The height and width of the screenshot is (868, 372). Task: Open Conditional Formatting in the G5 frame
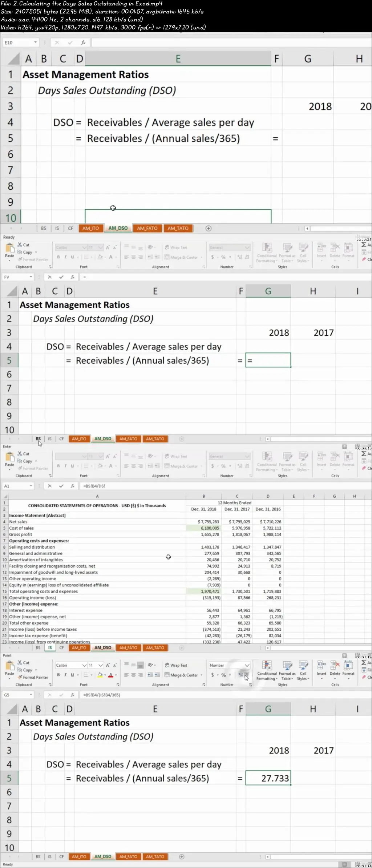tap(267, 670)
